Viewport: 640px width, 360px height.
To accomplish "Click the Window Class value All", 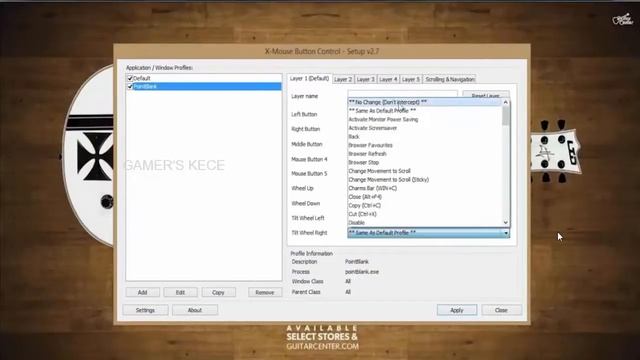I will pos(348,281).
